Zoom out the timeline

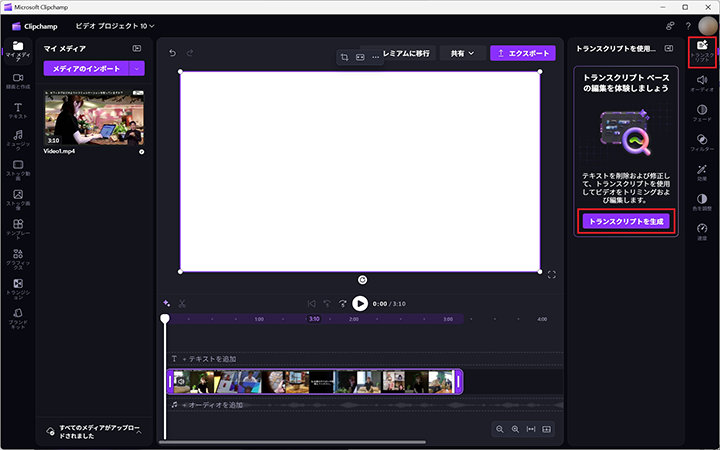click(500, 429)
